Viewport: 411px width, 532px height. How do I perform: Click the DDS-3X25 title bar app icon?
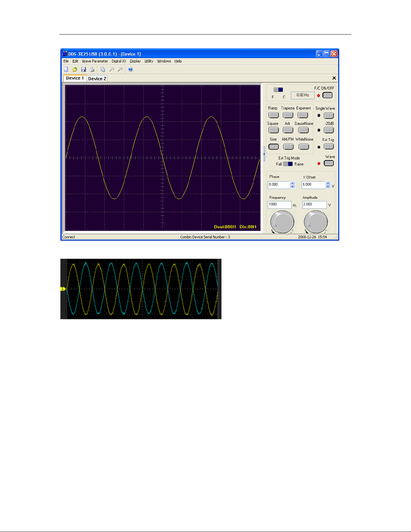tap(65, 54)
